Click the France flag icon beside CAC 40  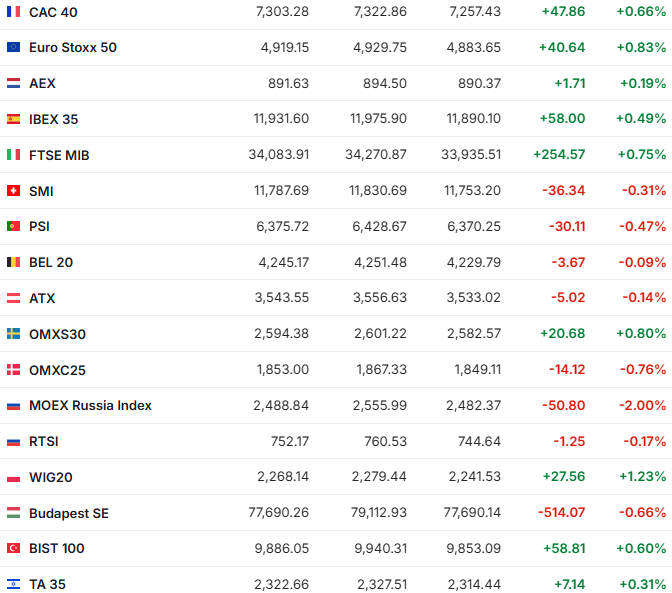[13, 12]
